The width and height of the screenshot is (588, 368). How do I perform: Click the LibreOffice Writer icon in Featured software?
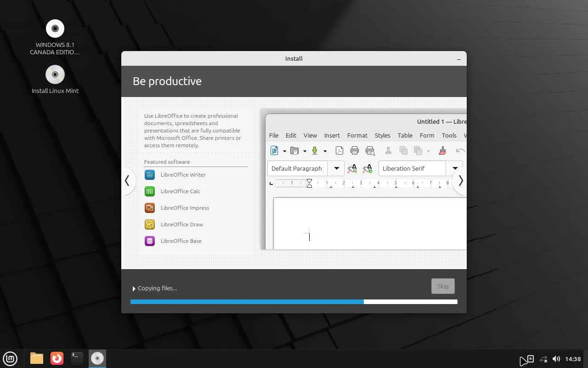(150, 175)
